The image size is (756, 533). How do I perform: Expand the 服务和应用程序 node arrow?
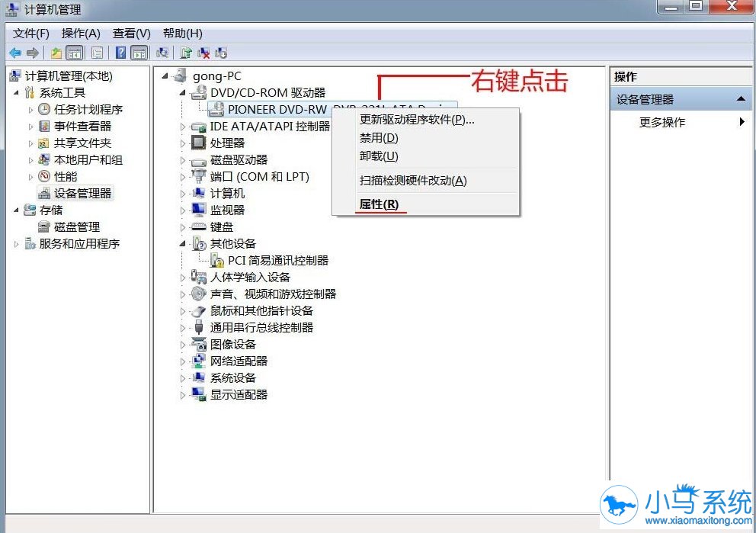coord(17,244)
